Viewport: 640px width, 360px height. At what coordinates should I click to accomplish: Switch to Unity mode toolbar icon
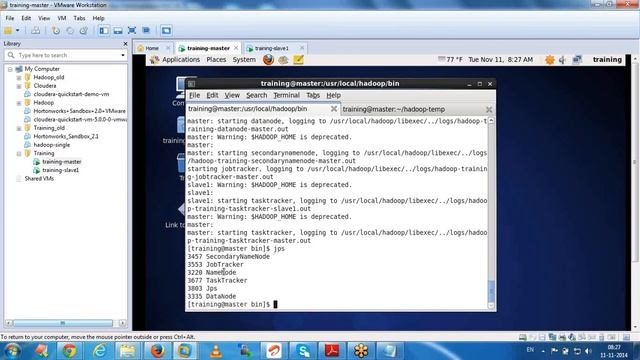(146, 31)
